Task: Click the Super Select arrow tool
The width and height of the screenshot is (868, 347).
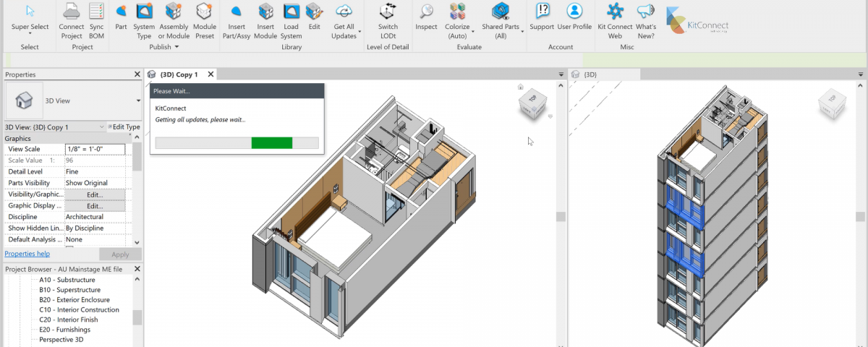Action: (30, 18)
